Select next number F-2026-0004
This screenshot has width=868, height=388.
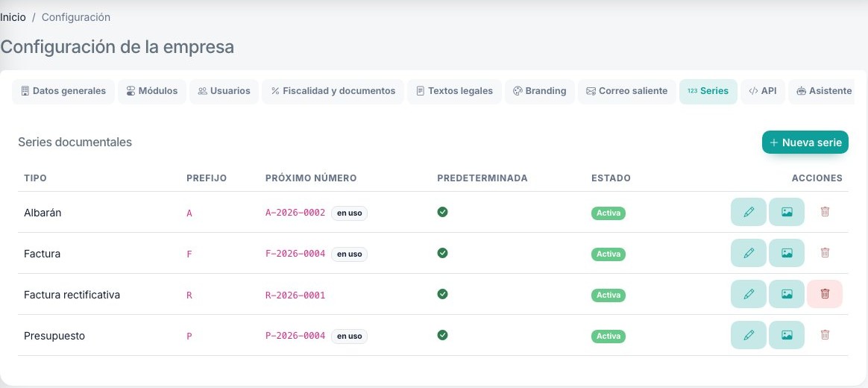click(x=295, y=254)
